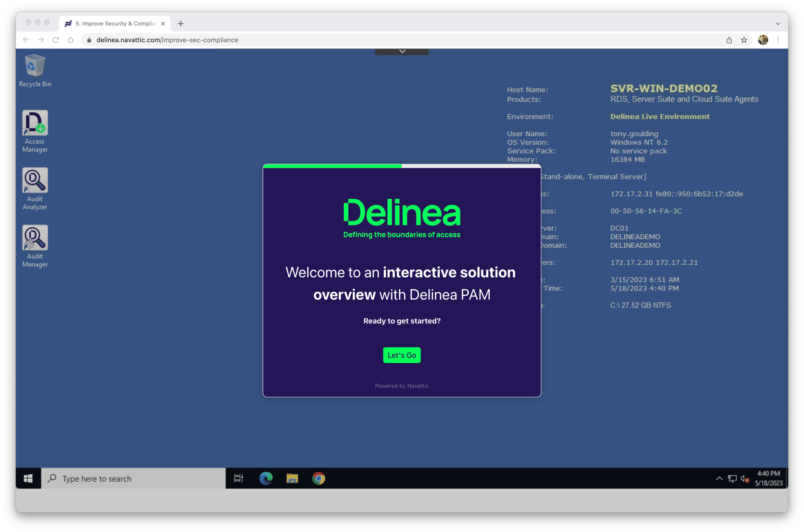The width and height of the screenshot is (804, 532).
Task: Launch Chrome from the taskbar
Action: pyautogui.click(x=318, y=478)
